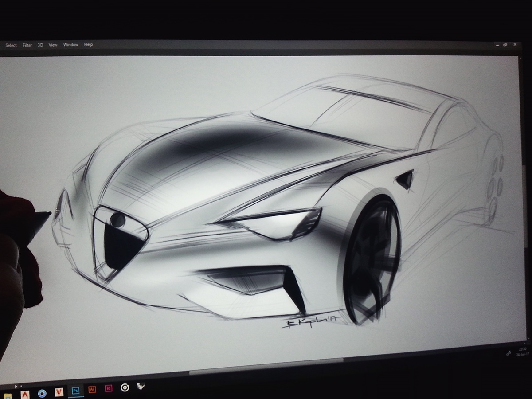
Task: Restore down the Photoshop window
Action: (505, 45)
